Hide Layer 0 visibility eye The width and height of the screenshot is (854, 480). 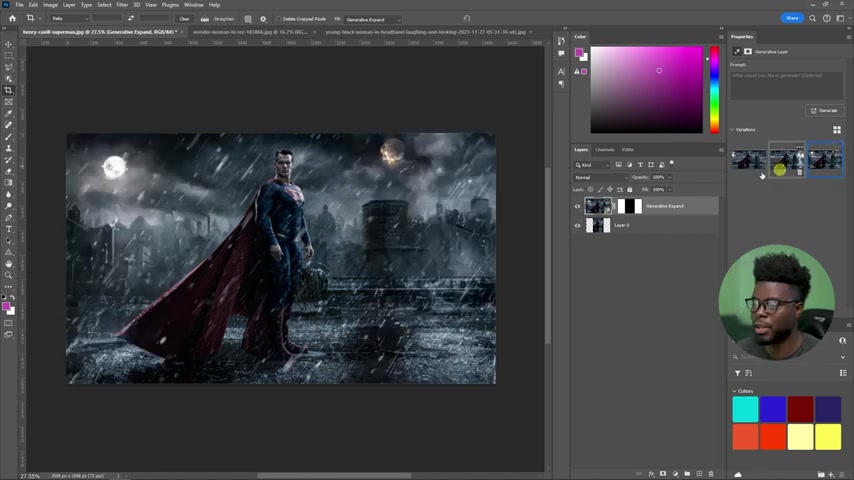[x=577, y=225]
